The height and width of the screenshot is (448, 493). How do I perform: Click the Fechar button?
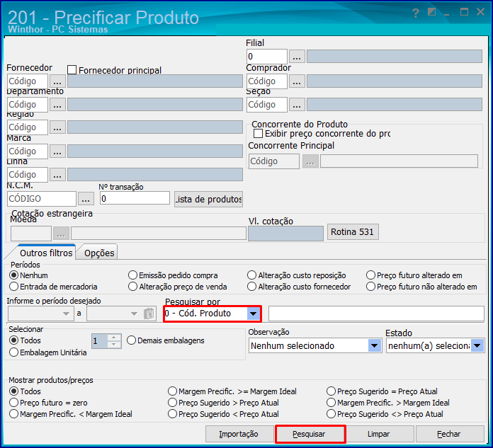tap(450, 434)
